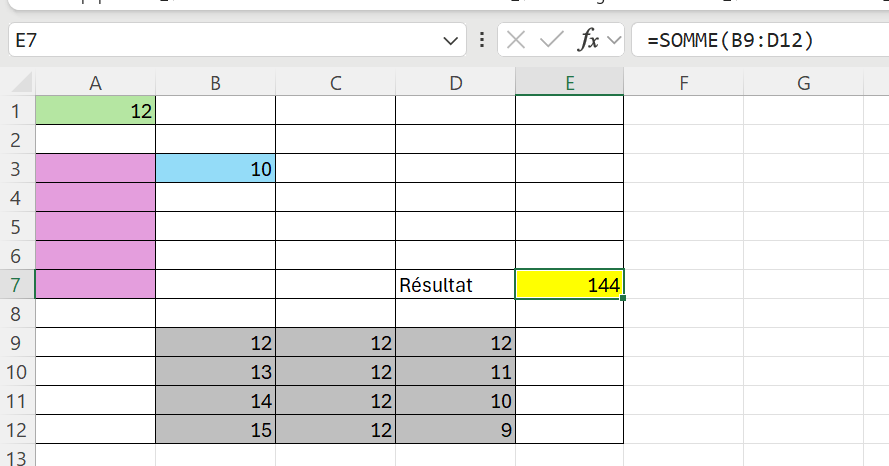Click the fill handle on cell E7
This screenshot has height=466, width=889.
[x=623, y=298]
